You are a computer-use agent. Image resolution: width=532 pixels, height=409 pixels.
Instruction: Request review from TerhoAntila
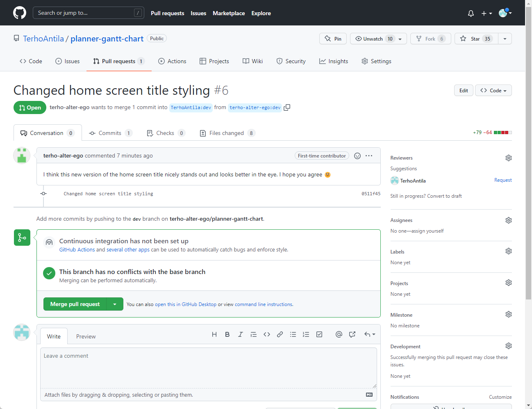pos(502,180)
